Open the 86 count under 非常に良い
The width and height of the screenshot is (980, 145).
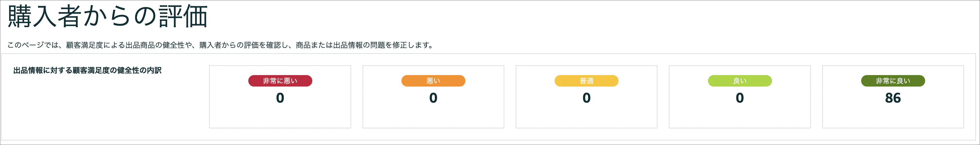coord(893,98)
